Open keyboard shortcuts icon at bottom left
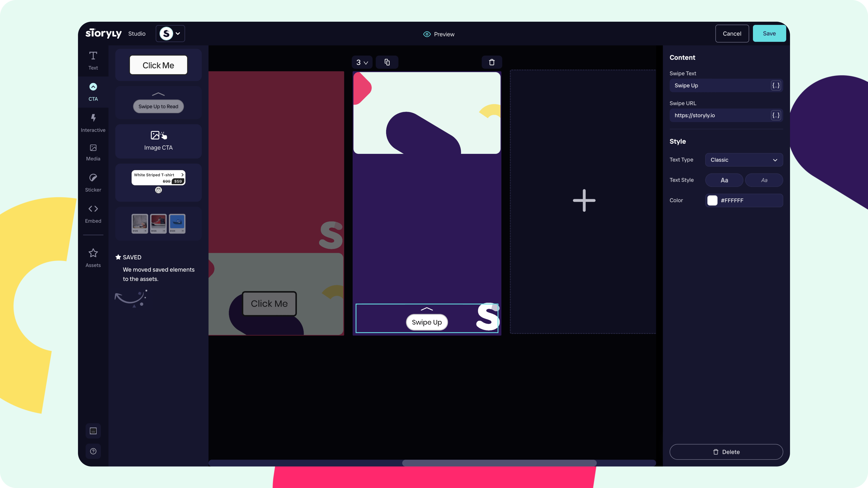Screen dimensions: 868x488 click(x=93, y=431)
